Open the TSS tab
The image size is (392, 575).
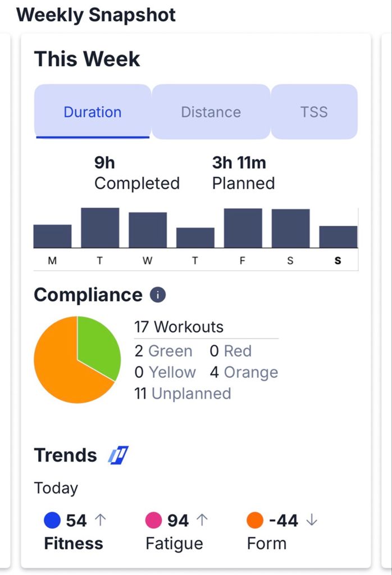click(x=314, y=112)
